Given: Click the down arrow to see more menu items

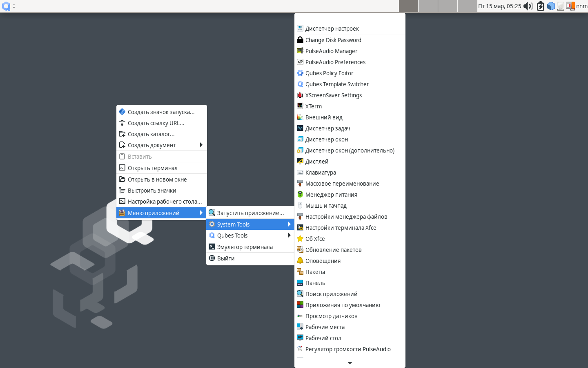Looking at the screenshot, I should pyautogui.click(x=350, y=363).
